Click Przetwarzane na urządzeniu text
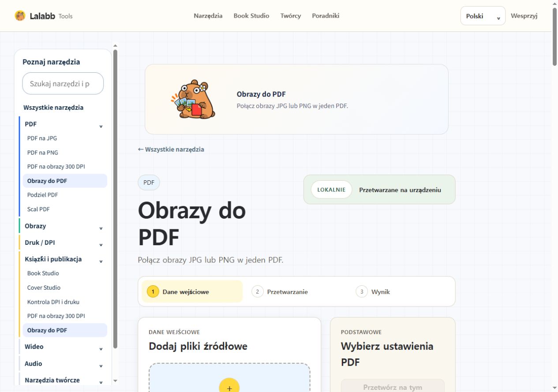 (x=400, y=190)
